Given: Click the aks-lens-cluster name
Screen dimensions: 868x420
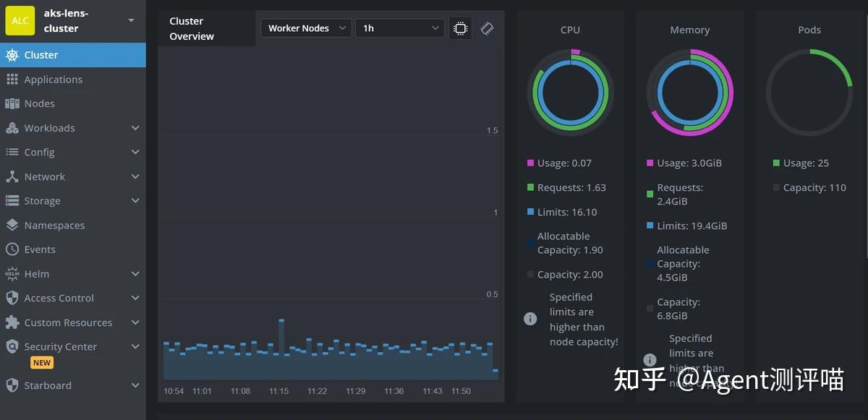Looking at the screenshot, I should (66, 21).
